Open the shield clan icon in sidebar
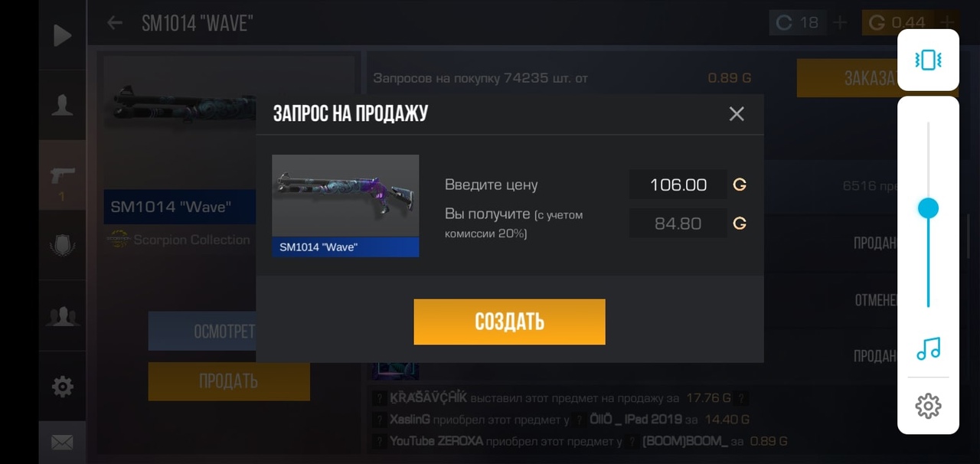980x464 pixels. (62, 245)
